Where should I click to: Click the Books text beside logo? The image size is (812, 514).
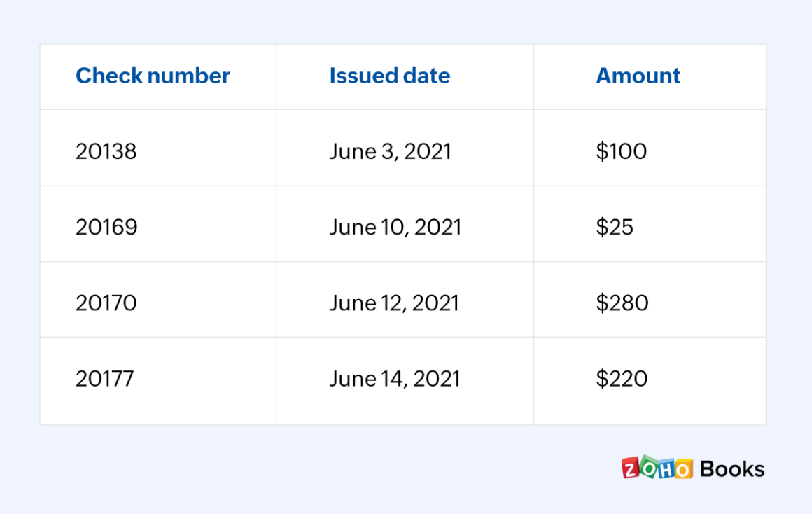732,468
